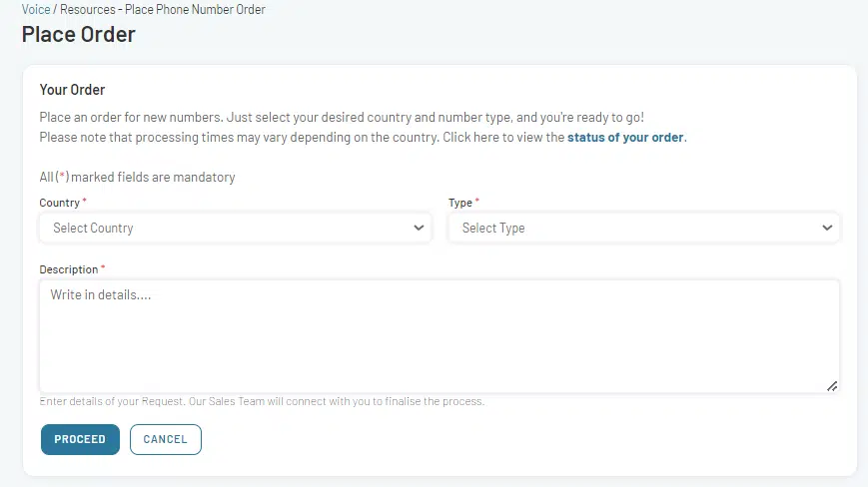Click the mandatory fields notice text
Viewport: 868px width, 487px height.
(137, 178)
